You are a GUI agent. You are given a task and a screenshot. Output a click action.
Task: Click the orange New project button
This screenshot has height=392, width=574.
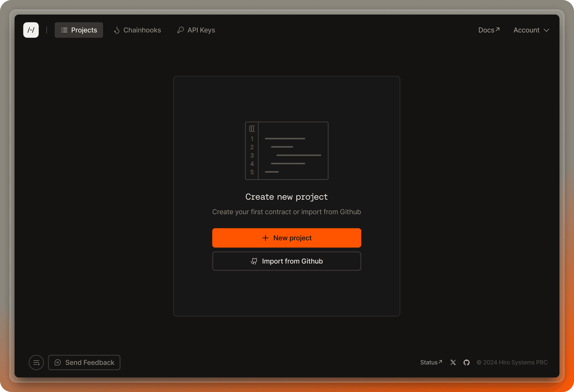[287, 238]
